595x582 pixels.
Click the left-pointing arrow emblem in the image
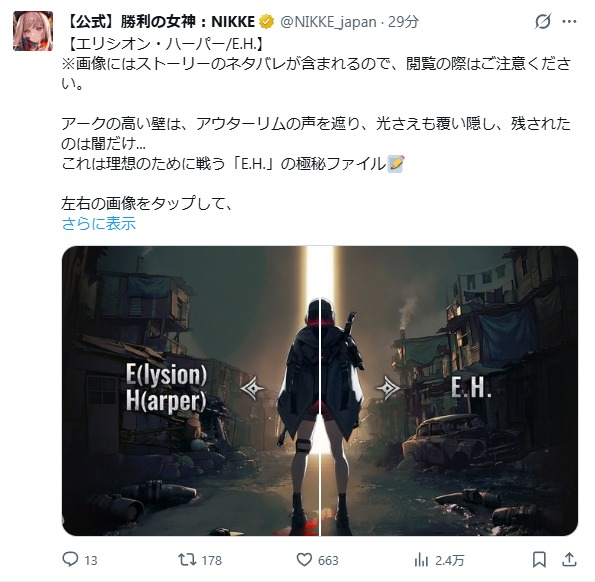tap(252, 388)
